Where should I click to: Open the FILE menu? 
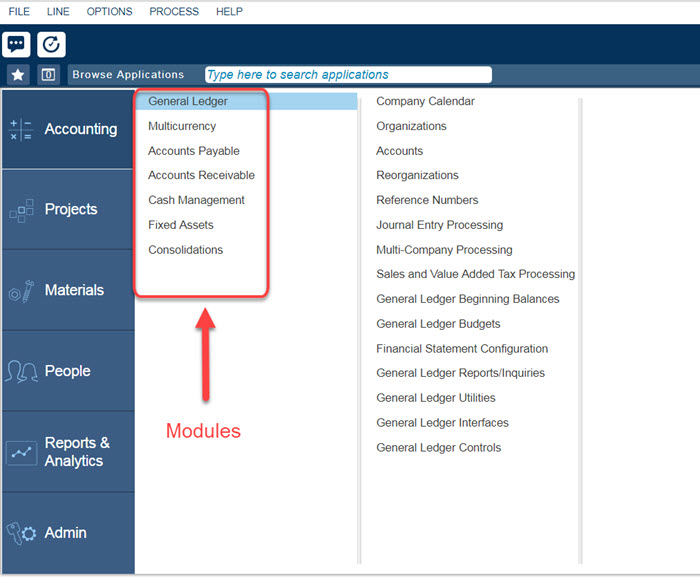coord(19,12)
